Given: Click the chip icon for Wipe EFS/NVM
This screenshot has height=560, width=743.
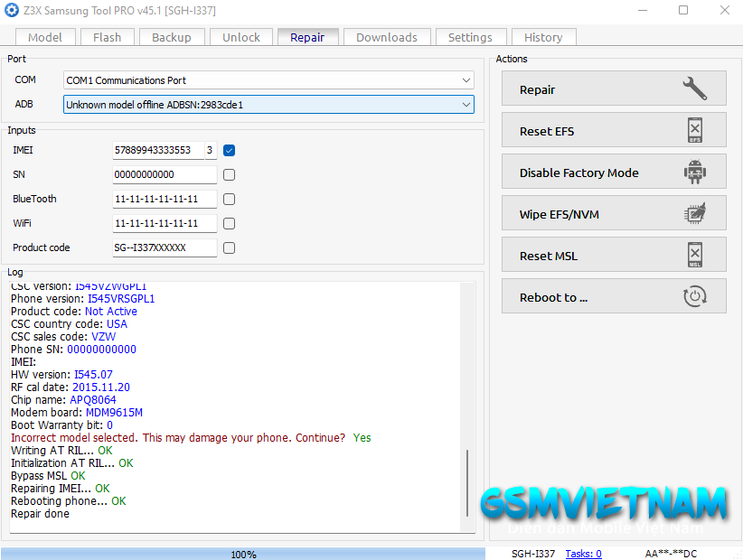Looking at the screenshot, I should 695,213.
